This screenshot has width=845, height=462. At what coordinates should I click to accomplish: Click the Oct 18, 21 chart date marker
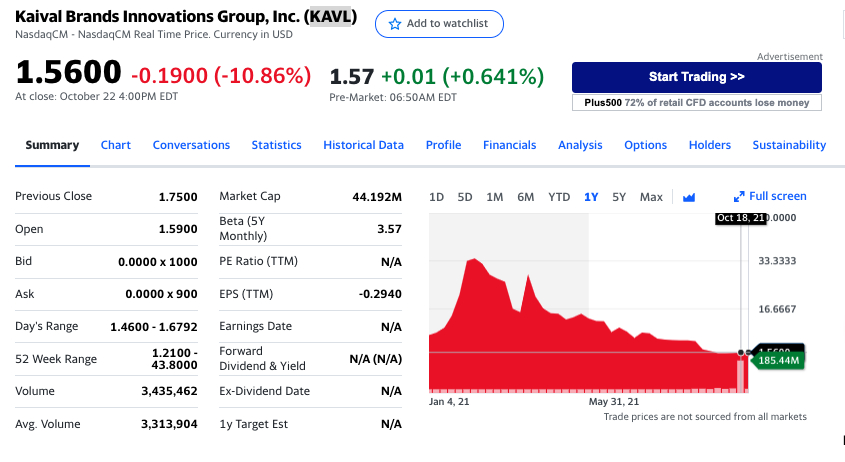tap(740, 218)
